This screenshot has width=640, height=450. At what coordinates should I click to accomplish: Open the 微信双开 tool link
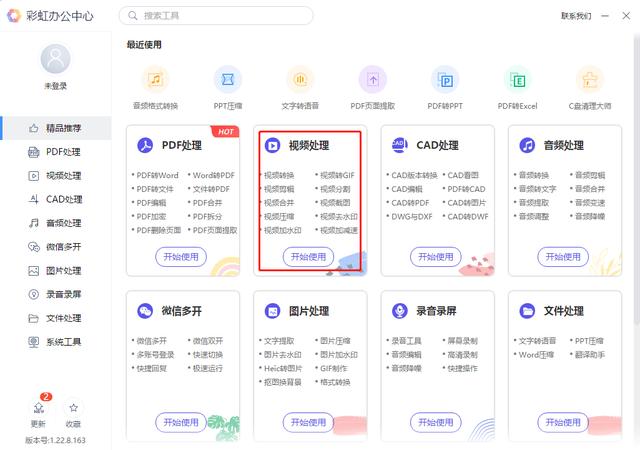coord(208,341)
